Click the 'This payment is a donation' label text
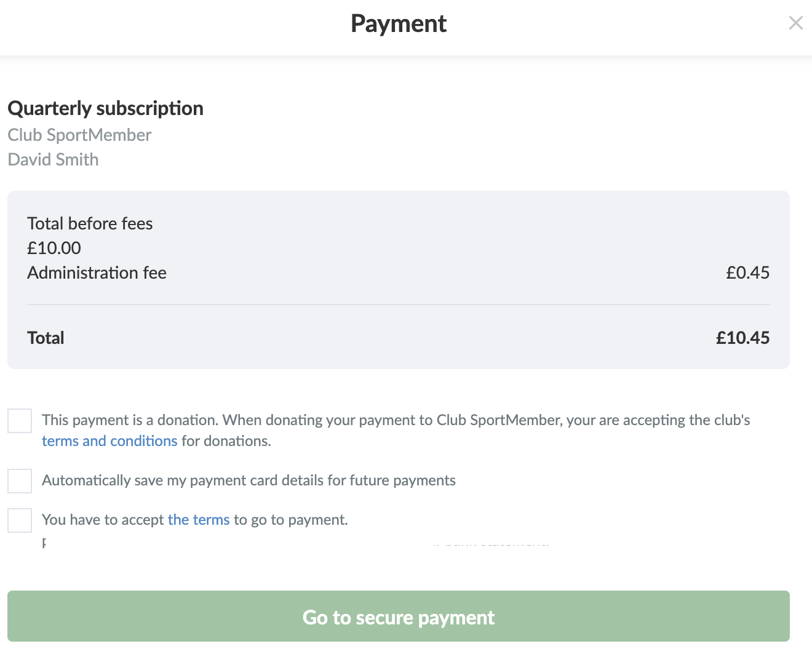This screenshot has width=812, height=657. 396,420
